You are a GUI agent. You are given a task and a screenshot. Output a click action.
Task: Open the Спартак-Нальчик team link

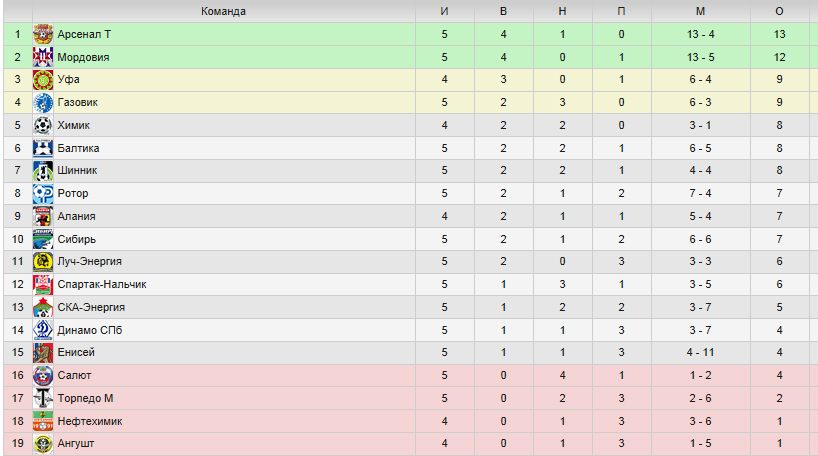tap(102, 284)
